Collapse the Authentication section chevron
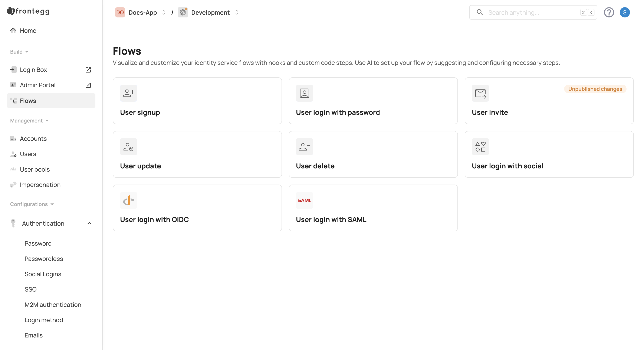Image resolution: width=644 pixels, height=350 pixels. pos(89,223)
